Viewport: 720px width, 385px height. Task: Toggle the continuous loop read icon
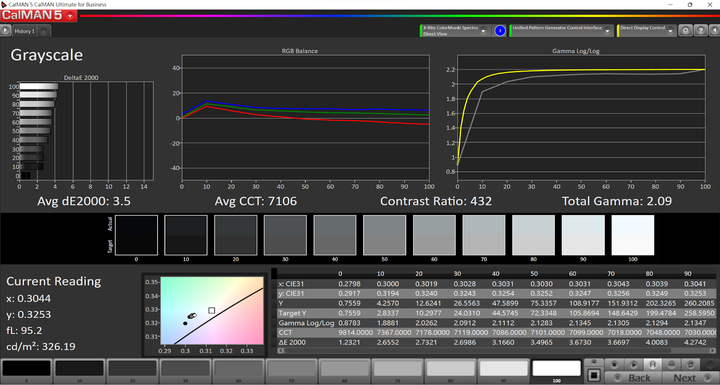[x=672, y=364]
